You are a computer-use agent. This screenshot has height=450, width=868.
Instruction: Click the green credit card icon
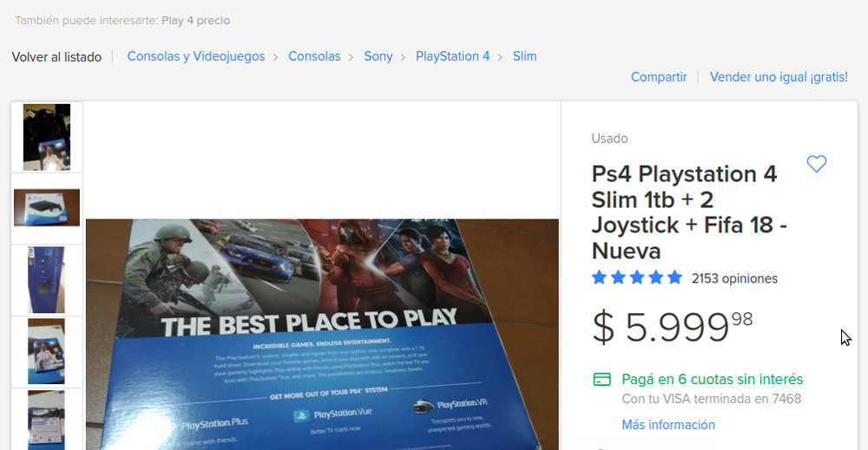pyautogui.click(x=602, y=380)
